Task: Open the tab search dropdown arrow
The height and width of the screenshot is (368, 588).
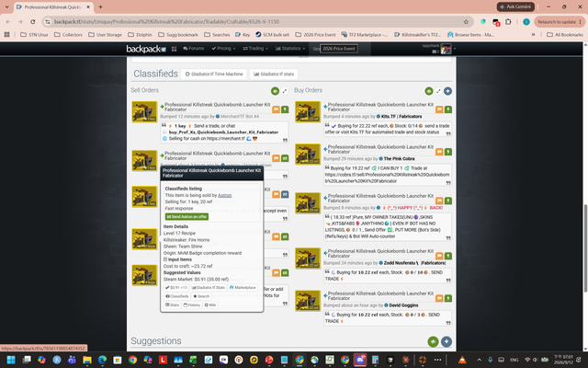Action: pos(6,6)
